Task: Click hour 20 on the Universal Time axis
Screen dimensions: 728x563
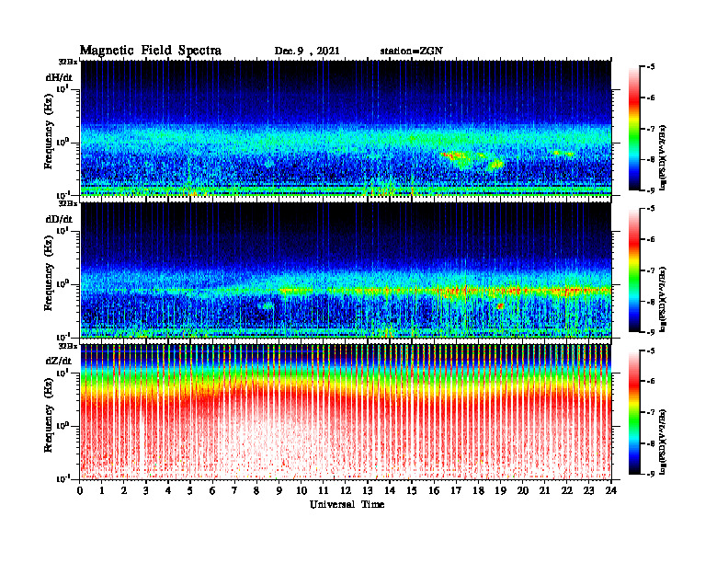Action: pyautogui.click(x=522, y=490)
